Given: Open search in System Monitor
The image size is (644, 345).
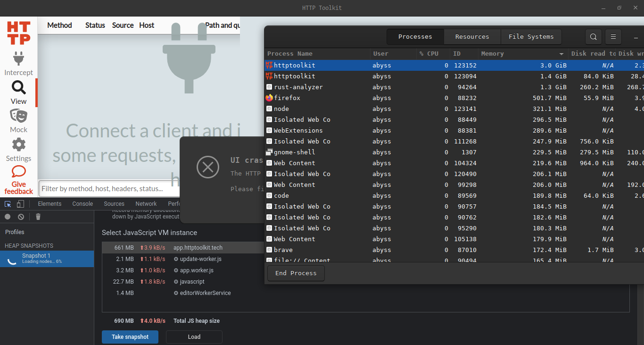Looking at the screenshot, I should (593, 36).
